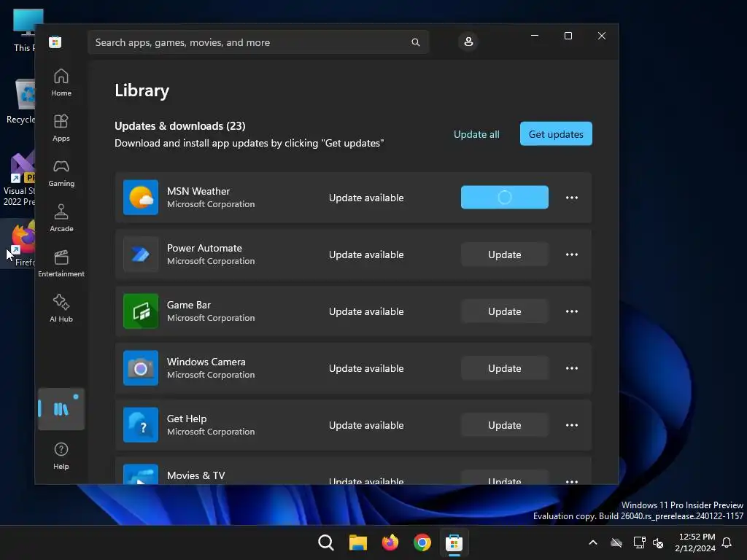The image size is (747, 560).
Task: Go to the Gaming section
Action: [x=61, y=173]
